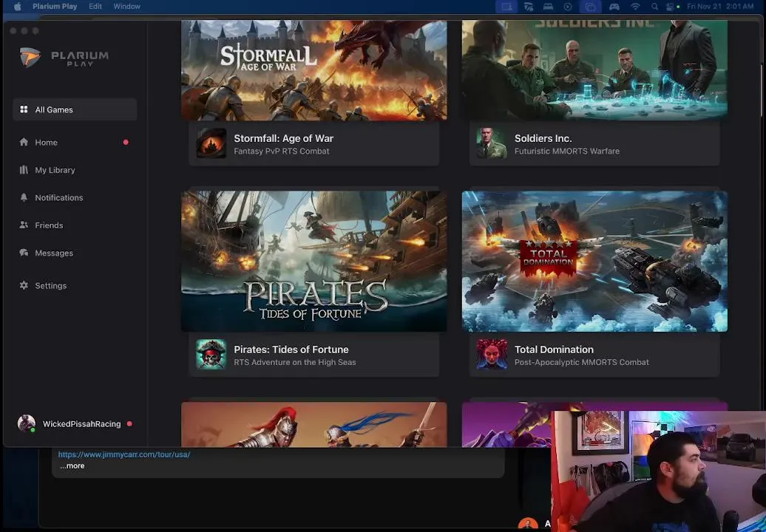Open My Library

point(75,170)
